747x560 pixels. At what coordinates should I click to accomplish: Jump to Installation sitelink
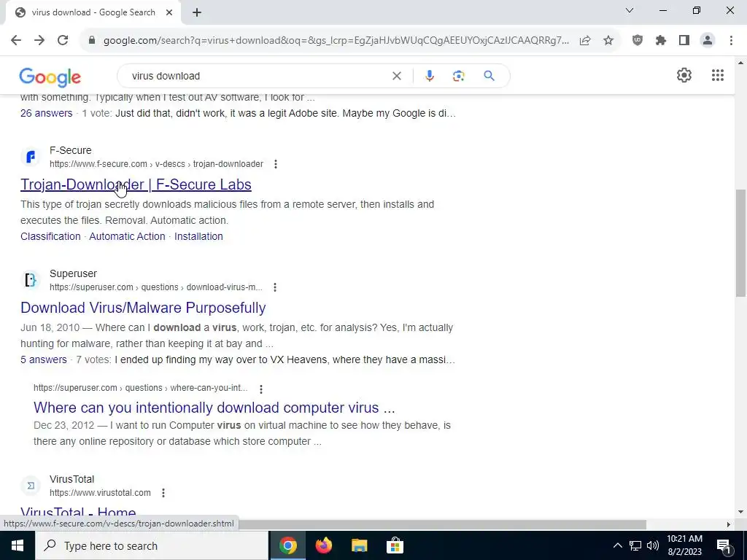198,236
